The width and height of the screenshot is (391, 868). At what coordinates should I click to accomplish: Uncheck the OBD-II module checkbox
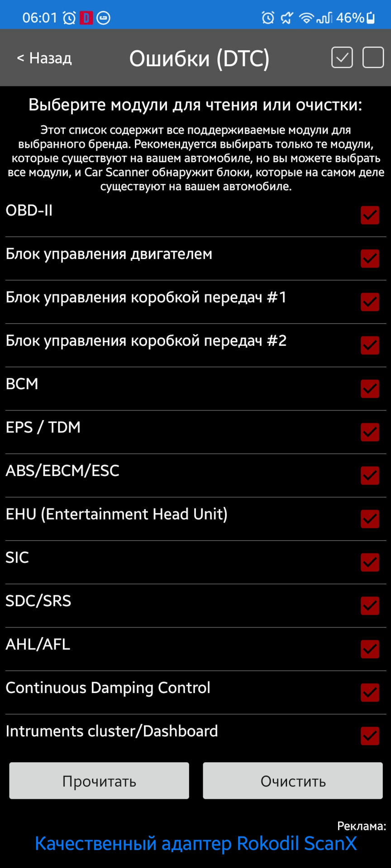(370, 215)
